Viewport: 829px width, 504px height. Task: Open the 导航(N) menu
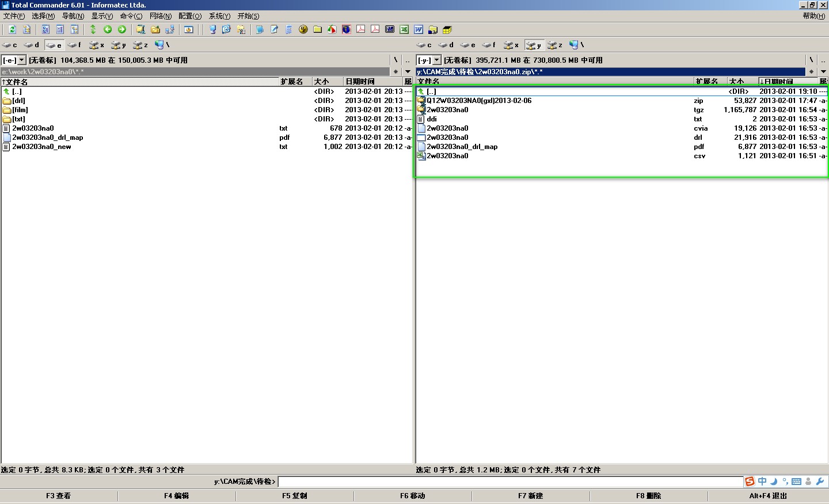coord(73,16)
